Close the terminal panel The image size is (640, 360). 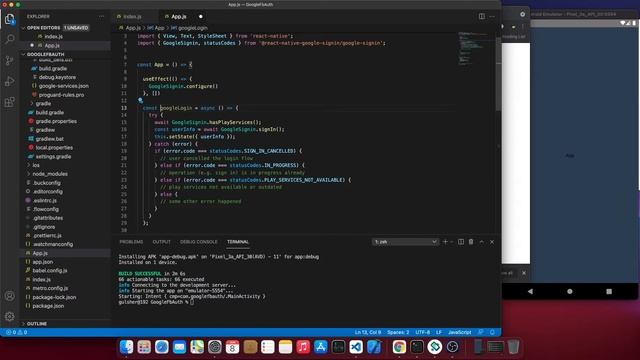coord(492,242)
